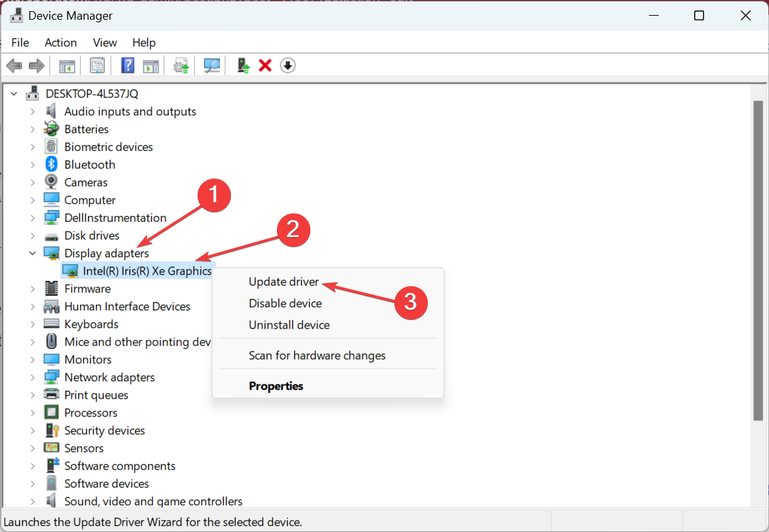Open the File menu
The height and width of the screenshot is (532, 769).
(20, 43)
